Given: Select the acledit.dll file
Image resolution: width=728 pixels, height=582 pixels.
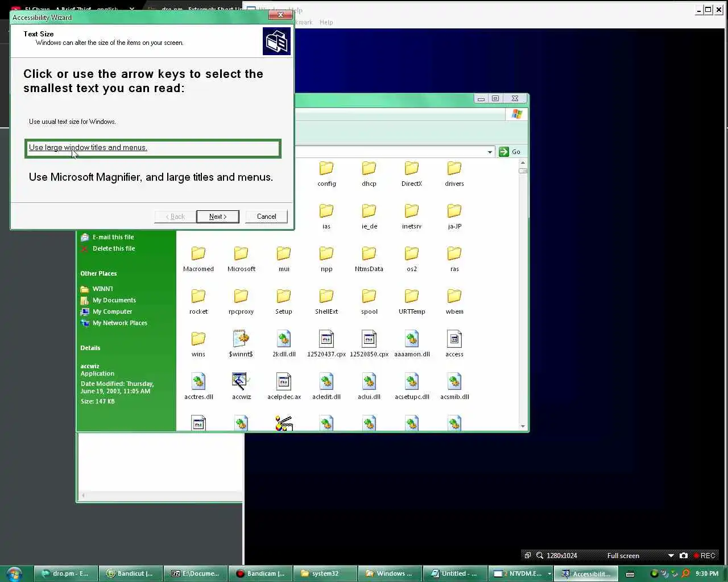Looking at the screenshot, I should pyautogui.click(x=326, y=387).
